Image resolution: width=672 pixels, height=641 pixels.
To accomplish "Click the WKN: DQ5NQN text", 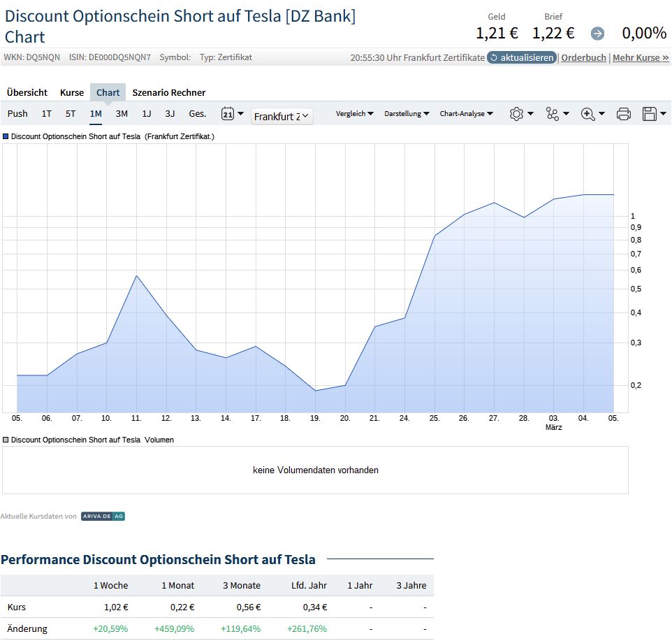I will tap(32, 57).
